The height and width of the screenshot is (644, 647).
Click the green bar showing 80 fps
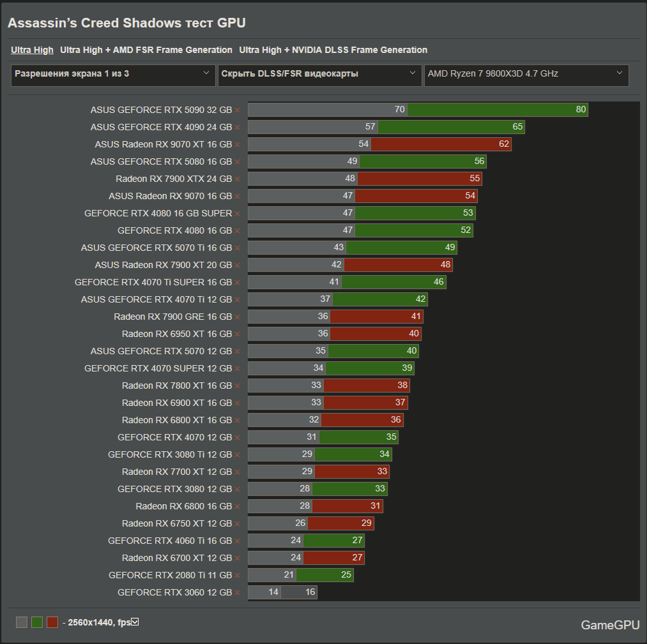(498, 110)
